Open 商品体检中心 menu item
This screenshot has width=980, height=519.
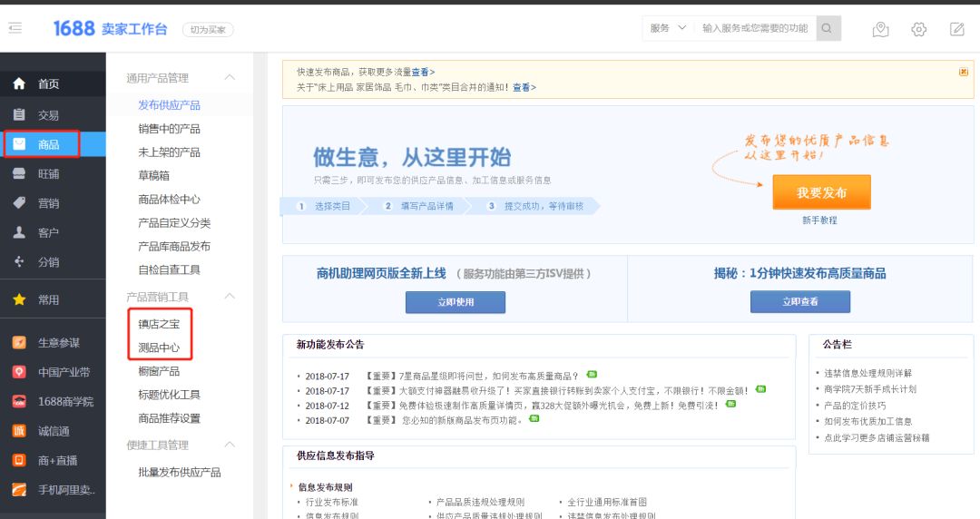point(170,200)
